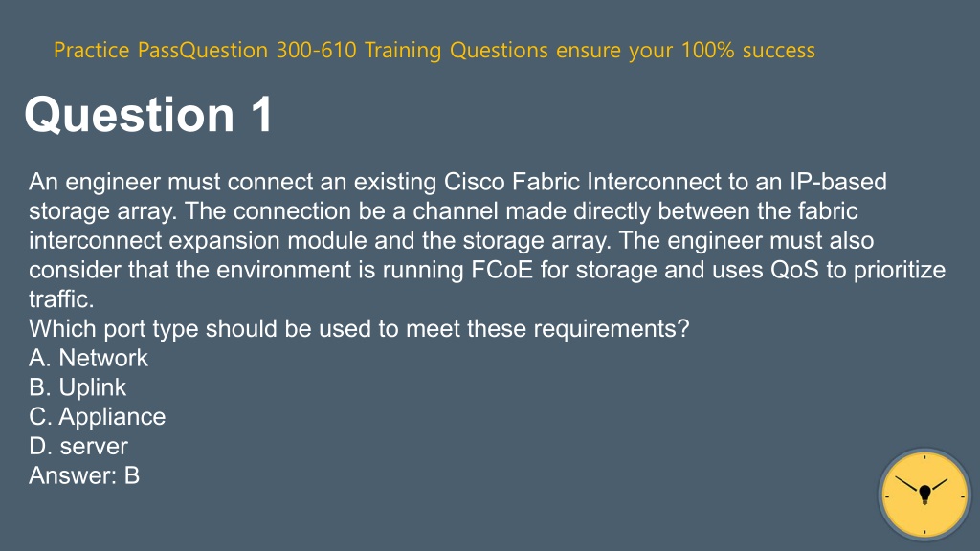Screen dimensions: 980x551
Task: Click the 300-610 exam code text
Action: pos(316,50)
